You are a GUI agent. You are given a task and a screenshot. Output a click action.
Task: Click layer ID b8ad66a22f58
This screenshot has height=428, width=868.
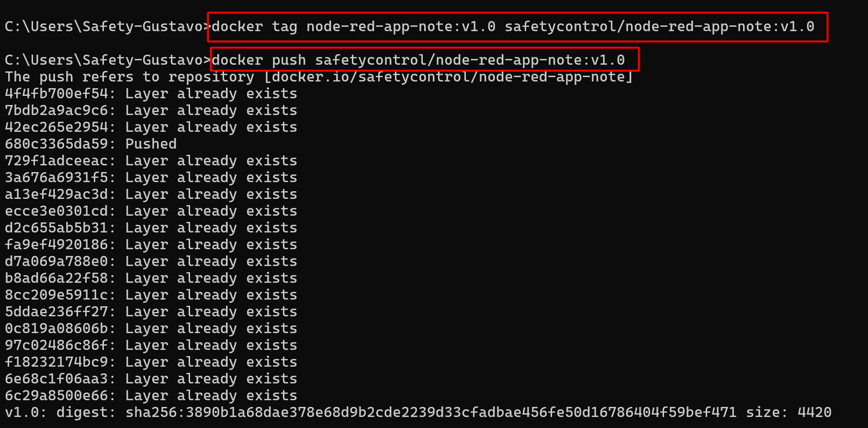click(56, 278)
